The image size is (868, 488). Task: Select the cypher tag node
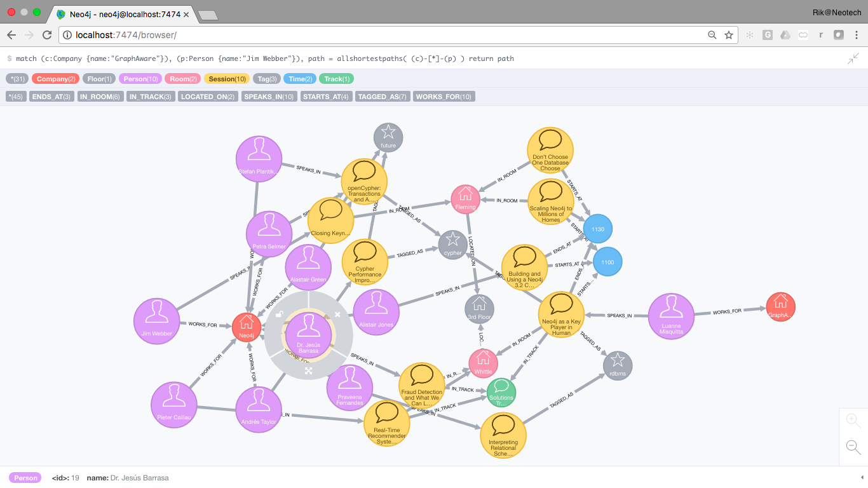click(x=452, y=245)
